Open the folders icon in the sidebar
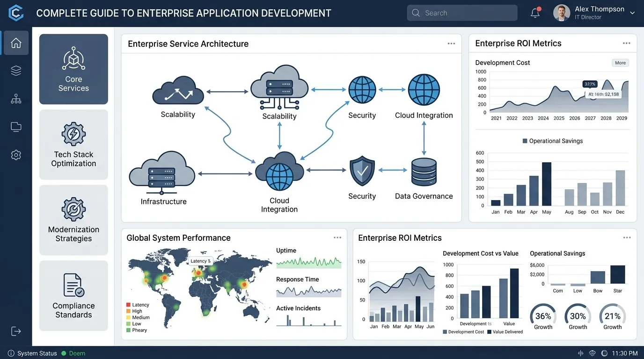 (16, 127)
